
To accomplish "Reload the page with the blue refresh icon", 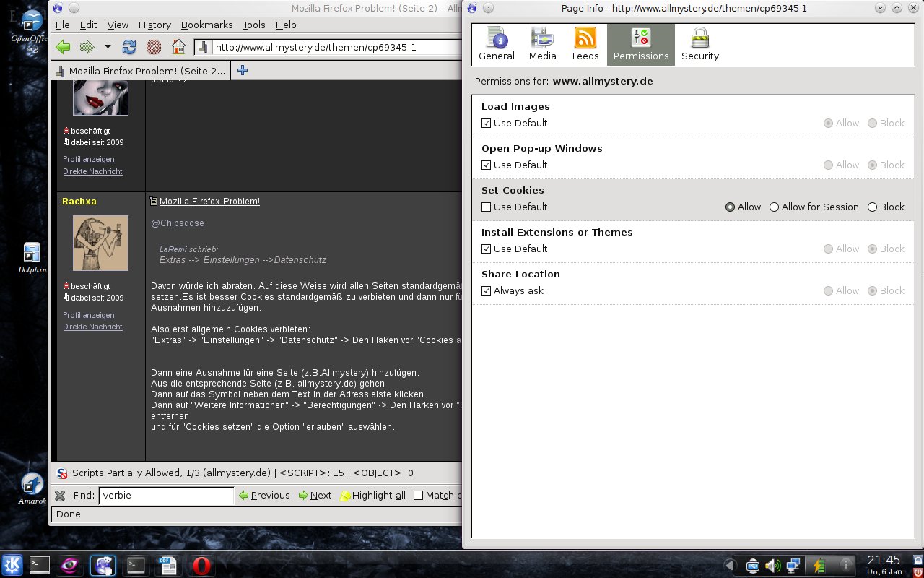I will [x=129, y=48].
